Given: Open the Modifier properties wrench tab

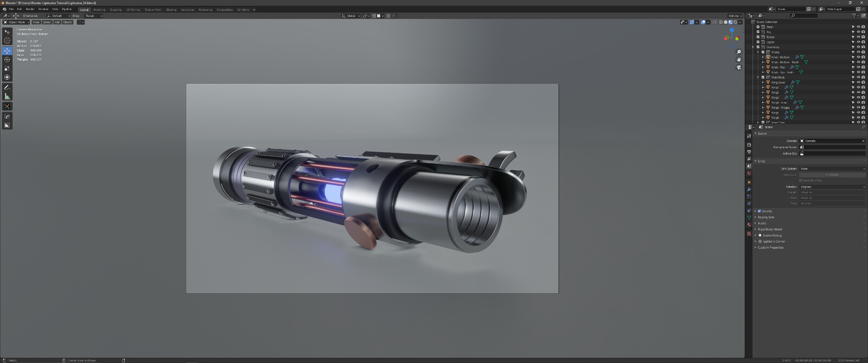Looking at the screenshot, I should pyautogui.click(x=749, y=190).
